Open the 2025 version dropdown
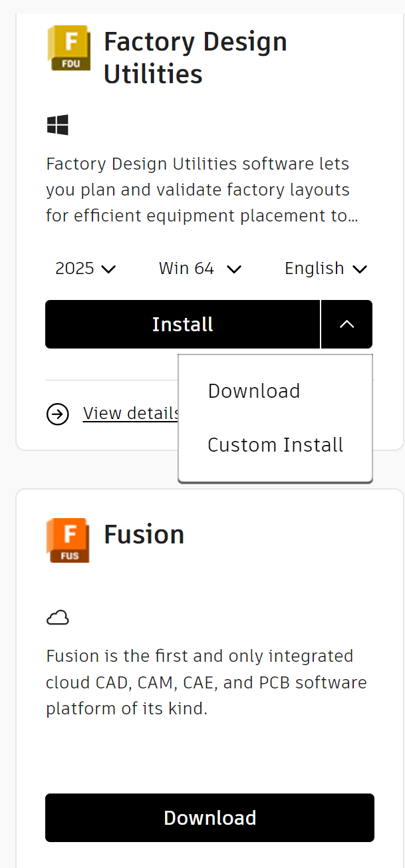 coord(85,268)
